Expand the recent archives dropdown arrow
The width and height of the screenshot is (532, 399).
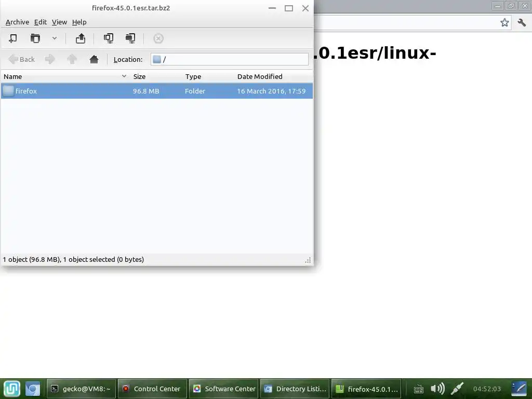point(54,38)
